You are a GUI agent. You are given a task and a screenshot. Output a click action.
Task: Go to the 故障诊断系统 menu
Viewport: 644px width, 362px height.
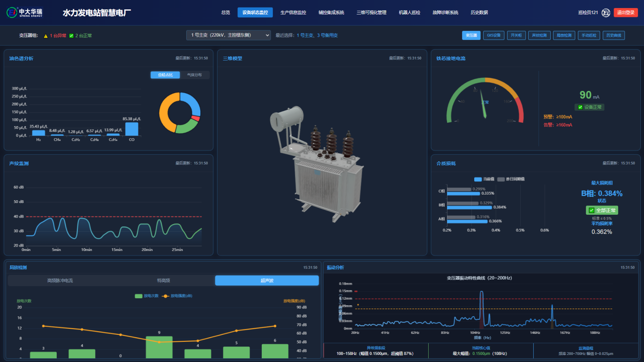pos(445,13)
